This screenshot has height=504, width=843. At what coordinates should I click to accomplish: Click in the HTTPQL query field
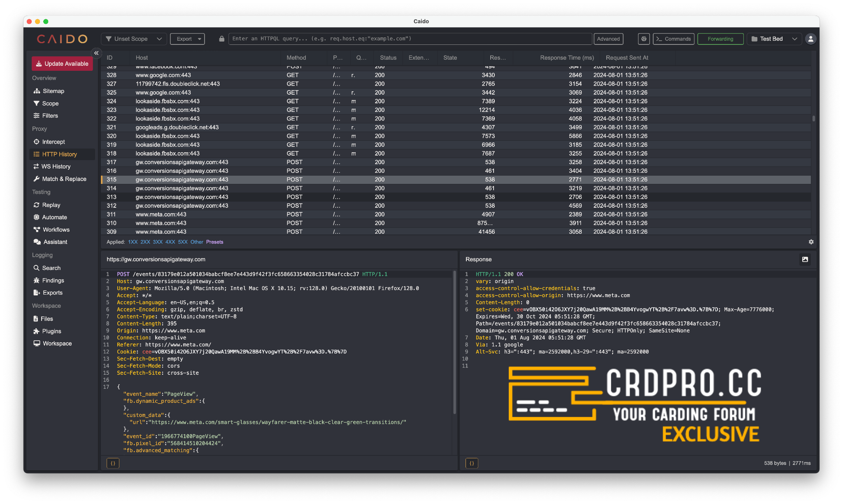tap(410, 39)
